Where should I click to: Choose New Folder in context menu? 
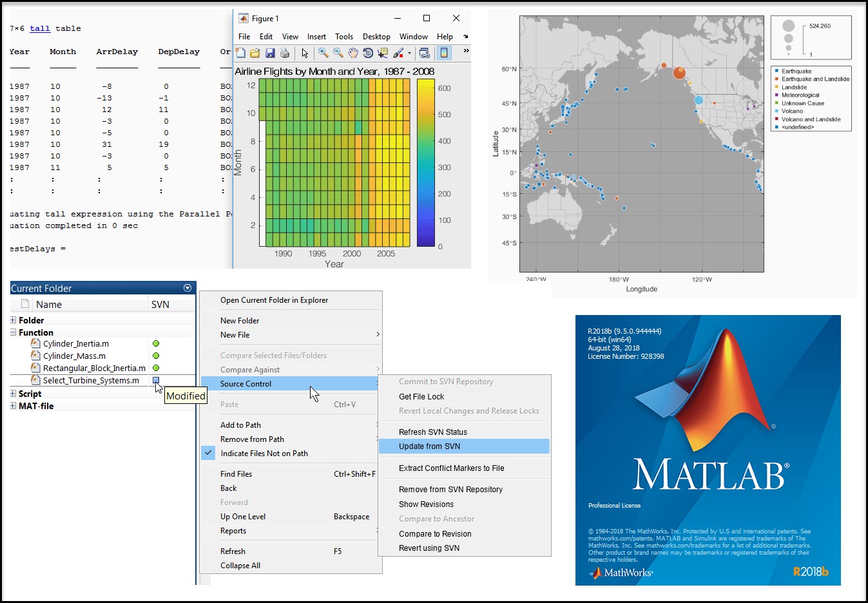291,321
